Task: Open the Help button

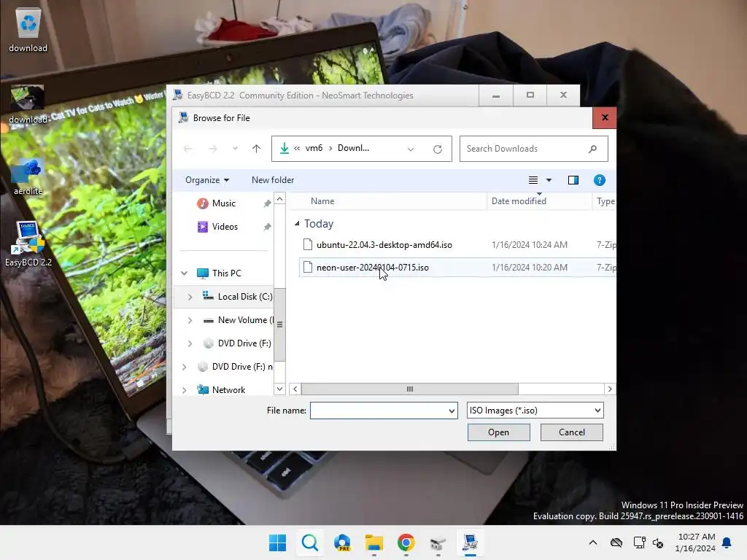Action: (x=600, y=180)
